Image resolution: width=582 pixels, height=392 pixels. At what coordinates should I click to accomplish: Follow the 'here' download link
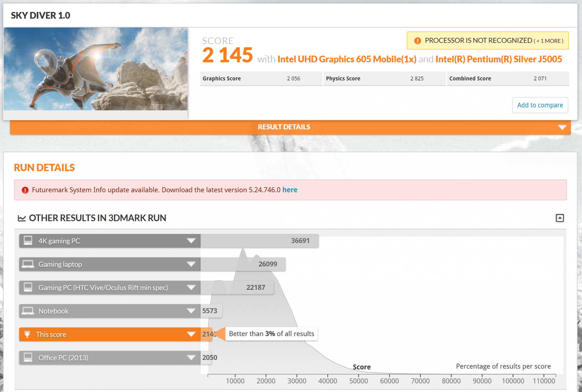click(x=290, y=190)
